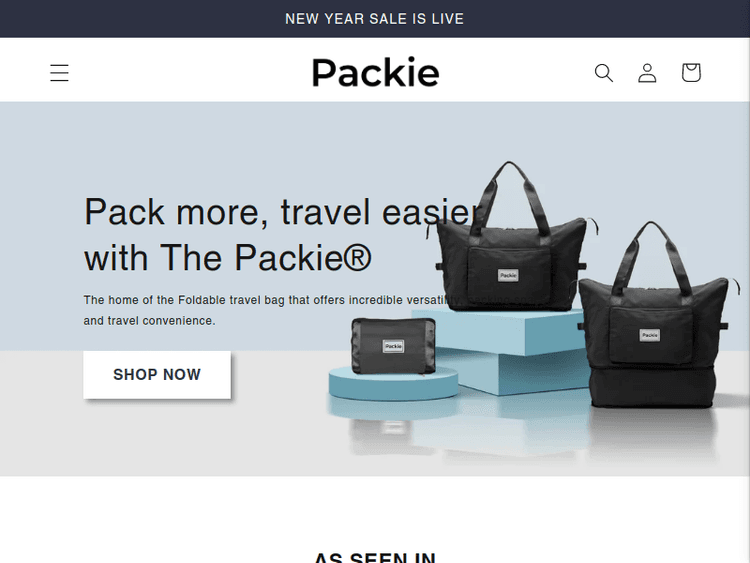750x563 pixels.
Task: Click the handles of the upper tote bag
Action: [x=510, y=196]
